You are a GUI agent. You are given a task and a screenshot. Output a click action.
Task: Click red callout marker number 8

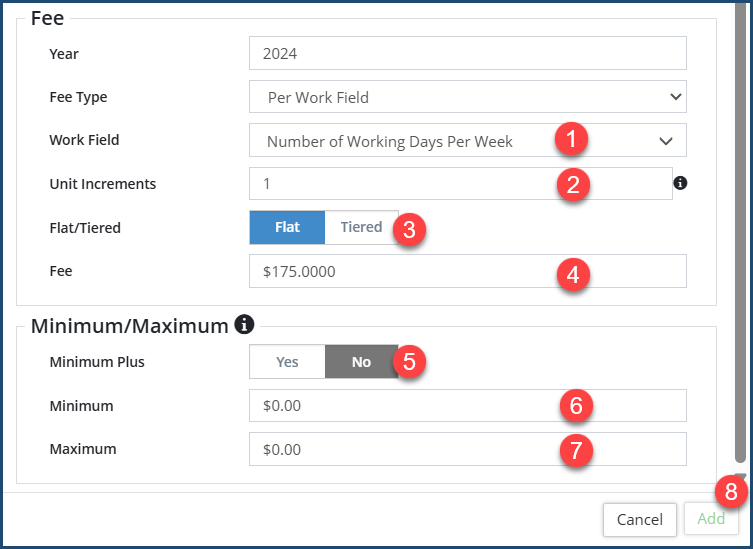coord(731,491)
